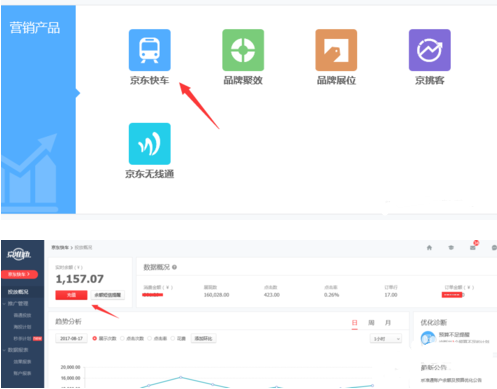Open the 京东无线通 wireless icon
The image size is (497, 389).
tap(150, 144)
